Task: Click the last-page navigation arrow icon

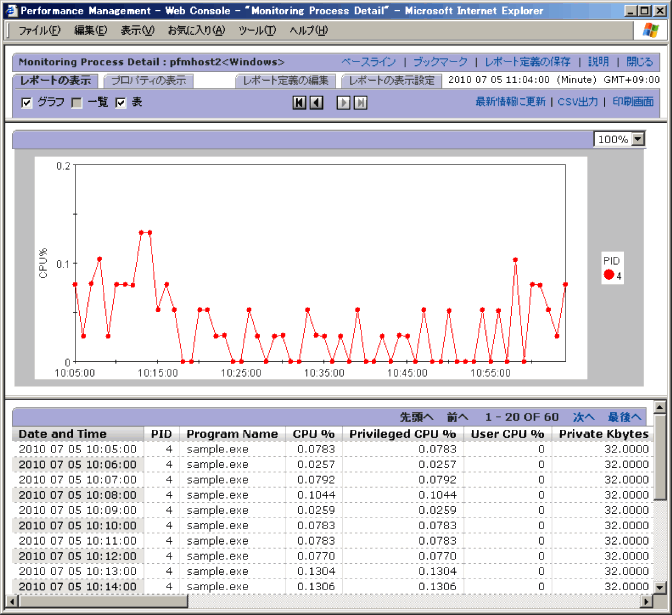Action: [360, 102]
